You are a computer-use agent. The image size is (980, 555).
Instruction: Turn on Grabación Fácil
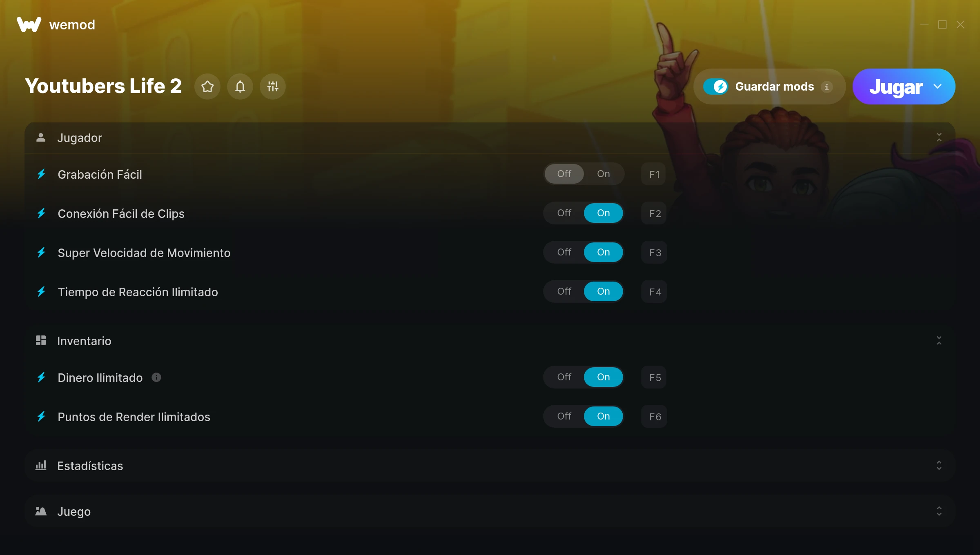point(604,174)
